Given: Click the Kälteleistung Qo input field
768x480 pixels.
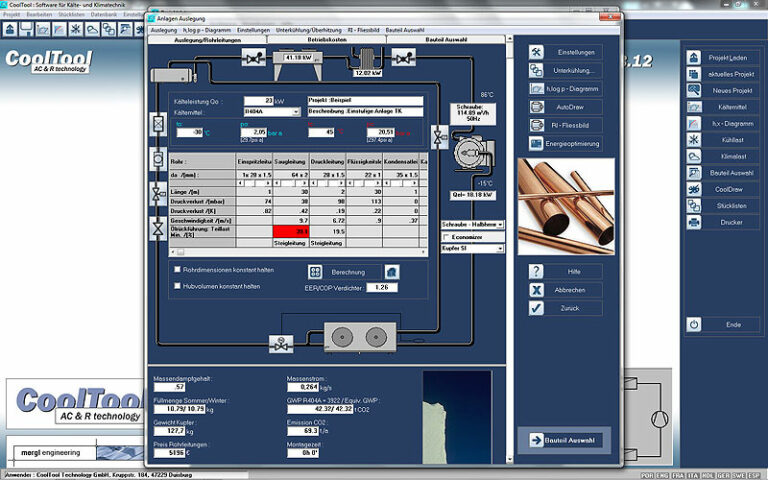Looking at the screenshot, I should click(259, 101).
